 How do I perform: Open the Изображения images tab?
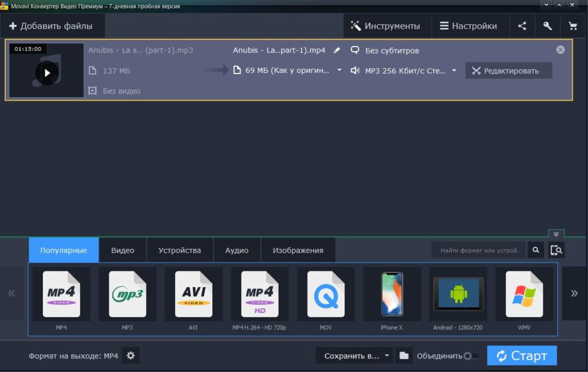click(x=298, y=250)
